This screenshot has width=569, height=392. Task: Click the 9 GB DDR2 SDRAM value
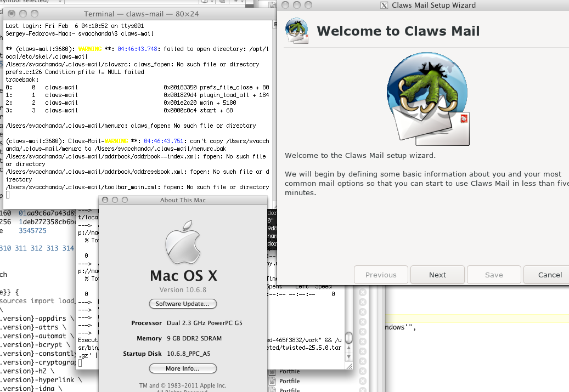point(194,338)
